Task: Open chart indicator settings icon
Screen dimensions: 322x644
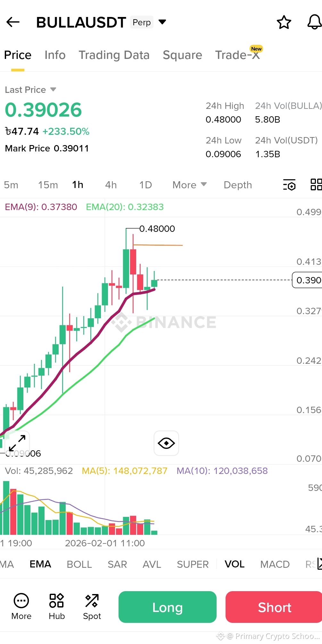Action: pos(289,185)
